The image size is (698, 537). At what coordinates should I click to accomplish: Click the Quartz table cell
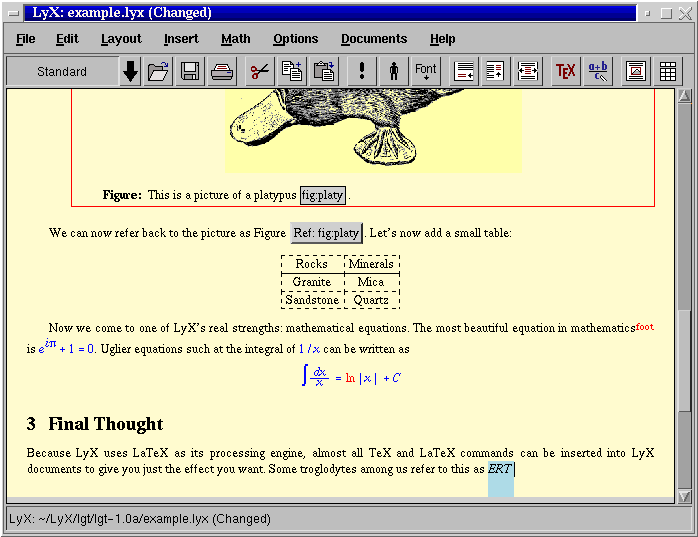coord(372,300)
